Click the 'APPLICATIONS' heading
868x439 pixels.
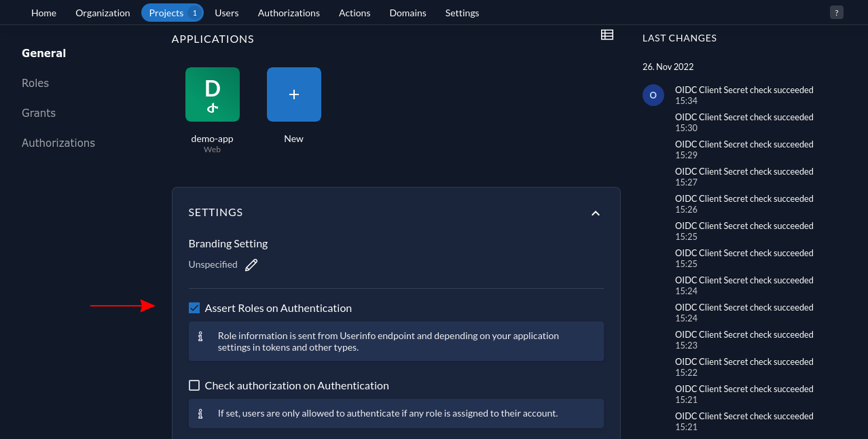tap(213, 39)
